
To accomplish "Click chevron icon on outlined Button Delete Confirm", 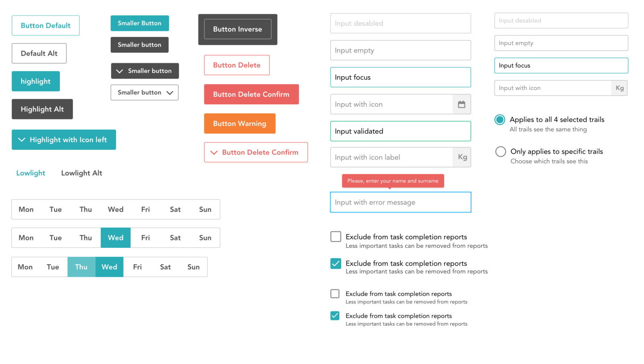I will [x=214, y=153].
